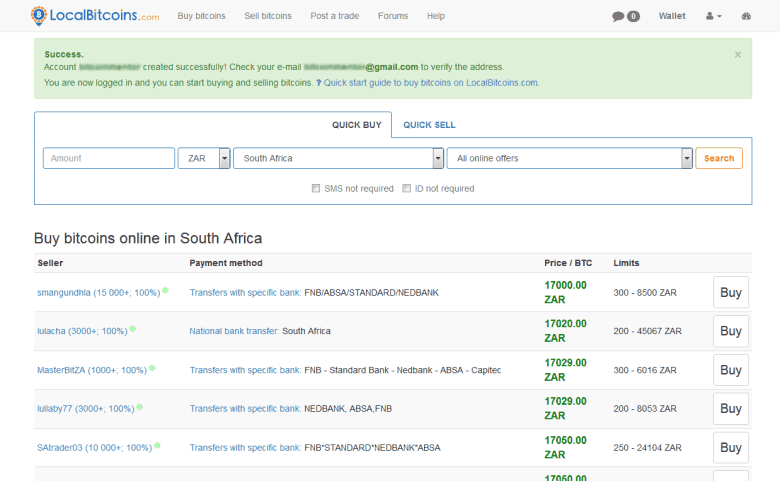Open the messages chat bubble icon
Screen dimensions: 780x481
coord(619,16)
